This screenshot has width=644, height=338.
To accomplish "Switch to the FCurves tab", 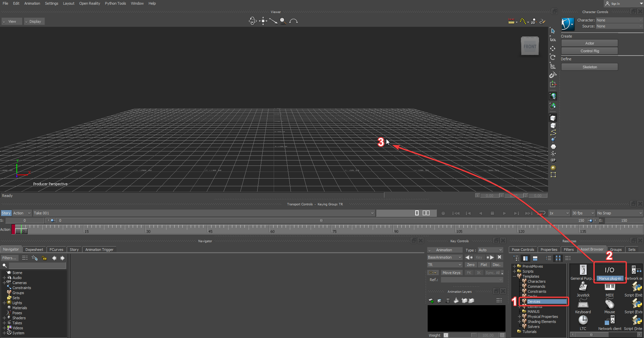I will point(56,250).
